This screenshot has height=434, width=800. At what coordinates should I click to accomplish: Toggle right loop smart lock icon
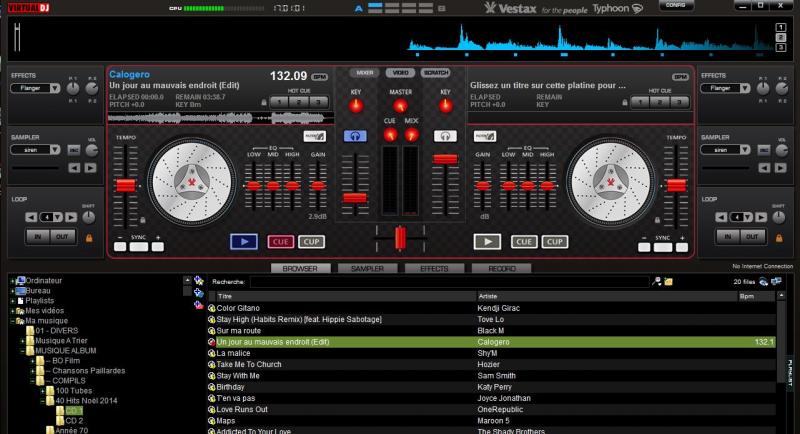[779, 238]
